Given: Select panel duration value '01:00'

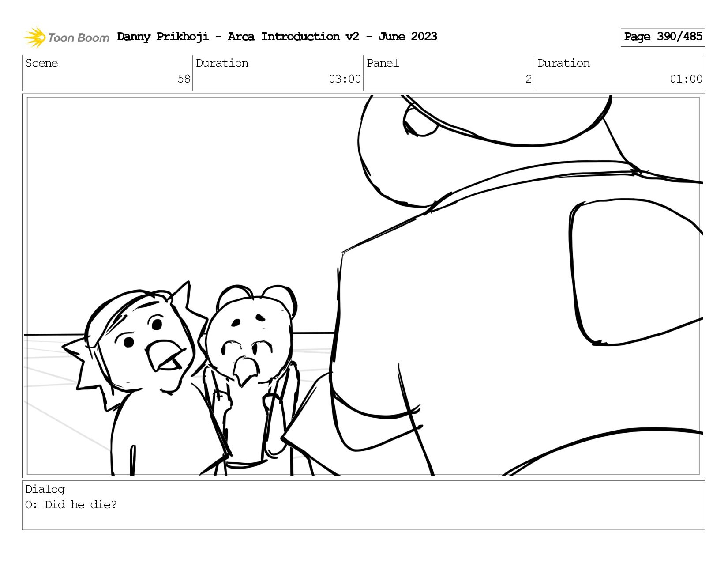Looking at the screenshot, I should click(686, 79).
